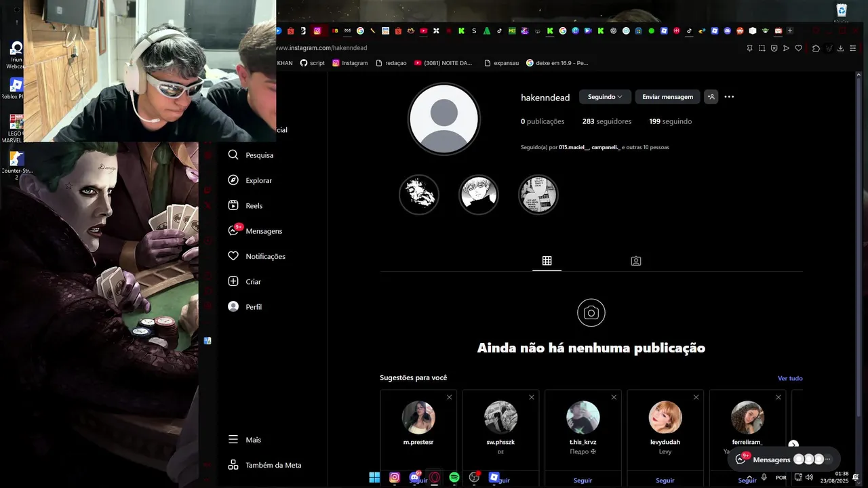
Task: Click 199 seguindo count
Action: click(670, 121)
